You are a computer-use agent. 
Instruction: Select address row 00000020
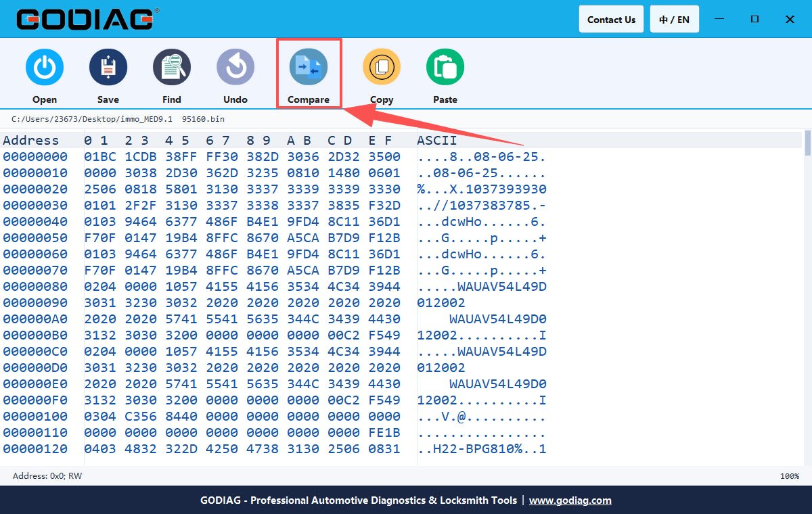[x=35, y=189]
